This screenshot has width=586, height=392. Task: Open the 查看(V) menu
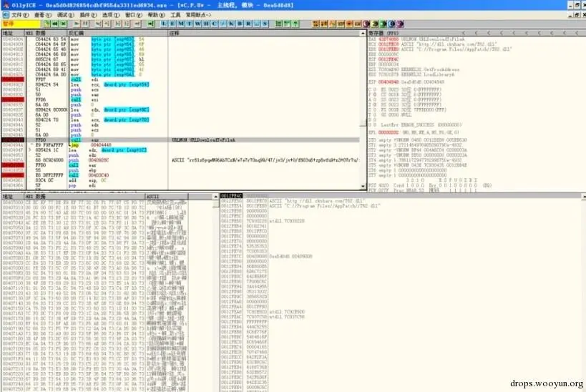tap(43, 15)
